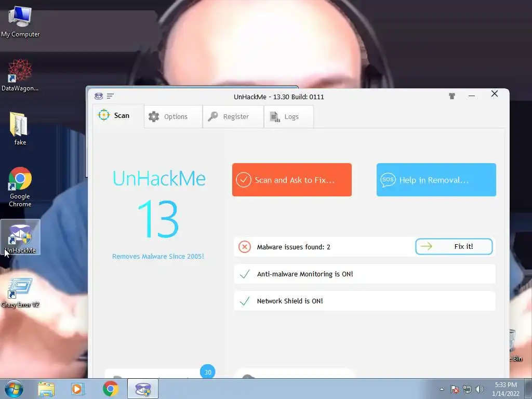Minimize the UnHackMe window

471,96
